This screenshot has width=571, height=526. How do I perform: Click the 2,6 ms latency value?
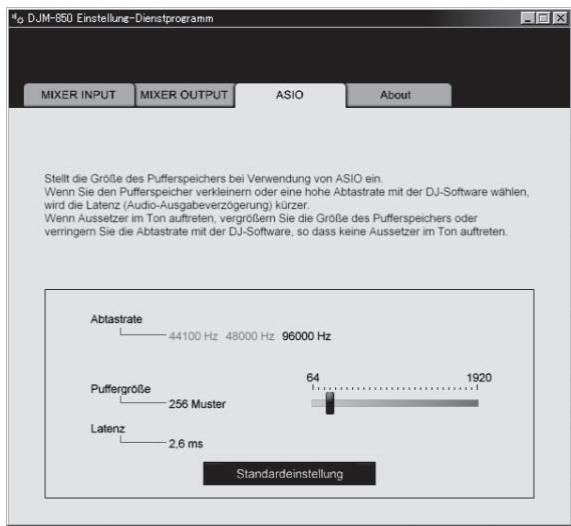point(186,444)
